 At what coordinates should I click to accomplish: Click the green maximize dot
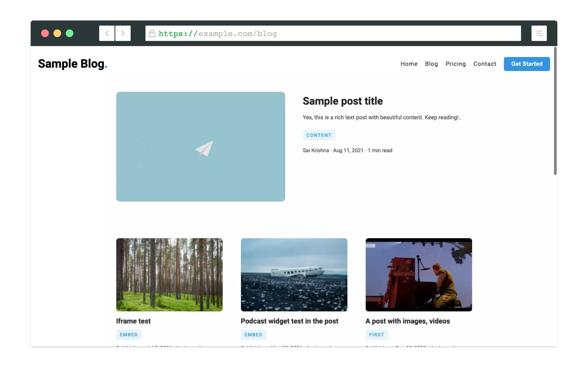[x=70, y=33]
